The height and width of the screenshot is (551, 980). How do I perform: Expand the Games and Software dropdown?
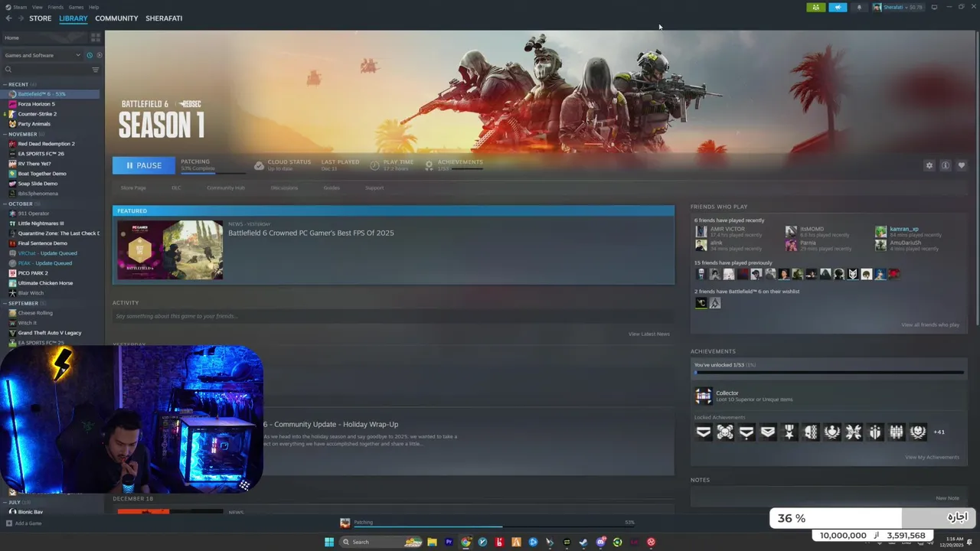pyautogui.click(x=42, y=55)
